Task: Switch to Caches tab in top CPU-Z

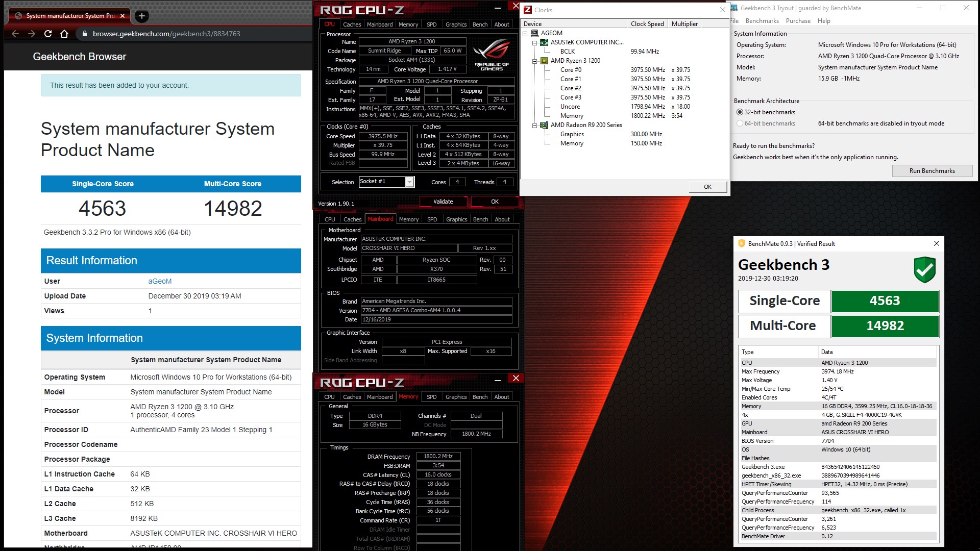Action: click(x=352, y=24)
